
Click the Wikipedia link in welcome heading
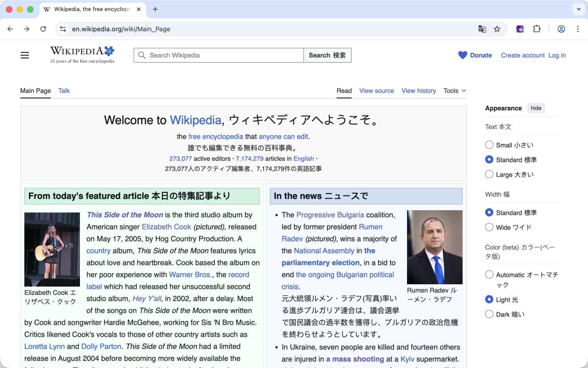click(196, 120)
